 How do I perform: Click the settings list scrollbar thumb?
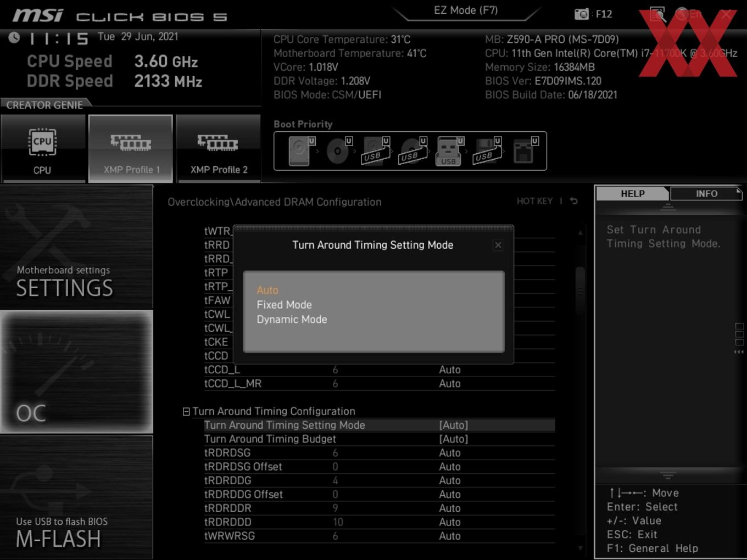[580, 290]
